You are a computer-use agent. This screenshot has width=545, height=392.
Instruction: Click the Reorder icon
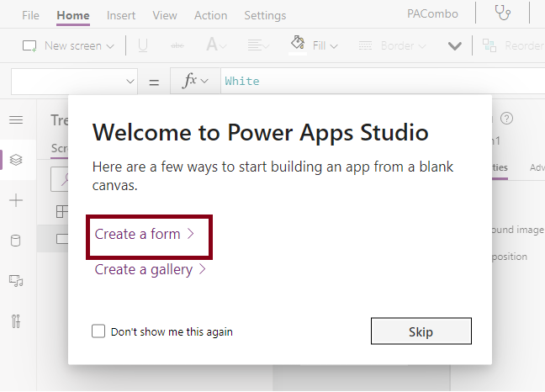(x=489, y=45)
